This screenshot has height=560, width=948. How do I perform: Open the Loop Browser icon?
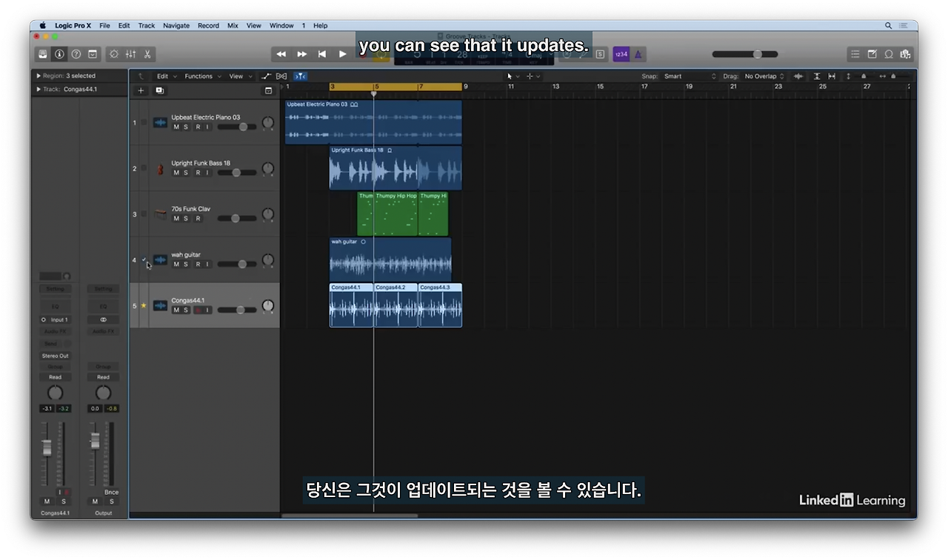(889, 54)
